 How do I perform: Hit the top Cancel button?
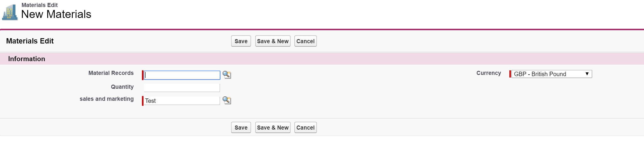305,41
